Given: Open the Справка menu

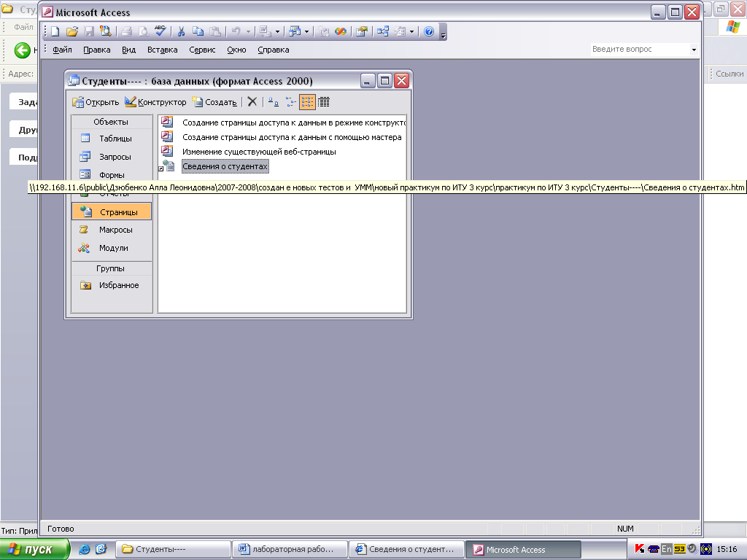Looking at the screenshot, I should [273, 50].
